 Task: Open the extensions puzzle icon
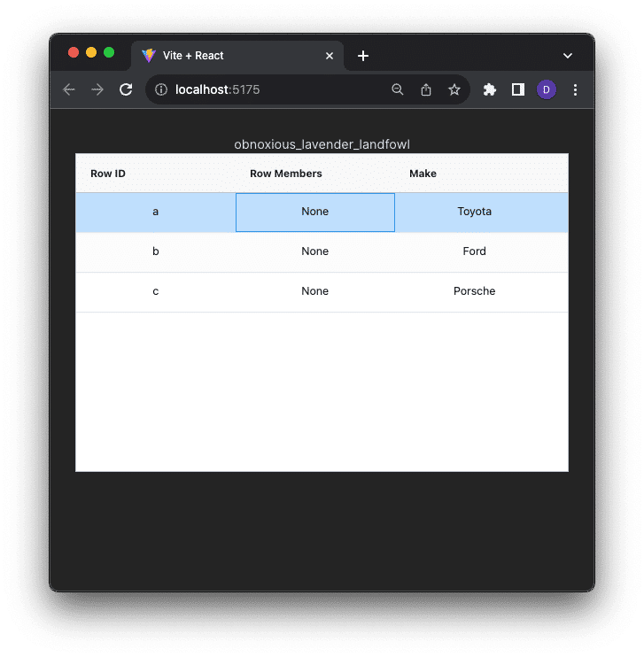click(x=490, y=89)
